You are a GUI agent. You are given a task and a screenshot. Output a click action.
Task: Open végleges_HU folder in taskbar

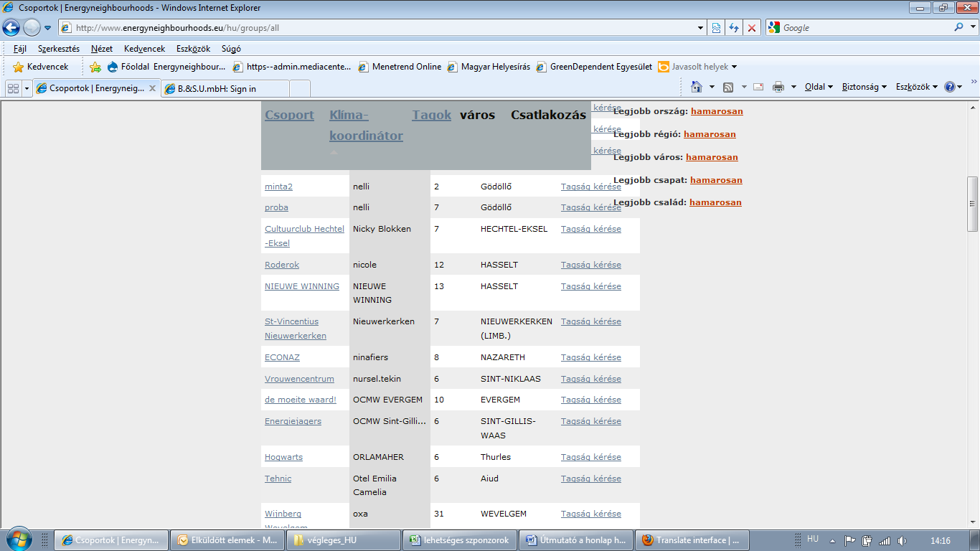coord(344,540)
